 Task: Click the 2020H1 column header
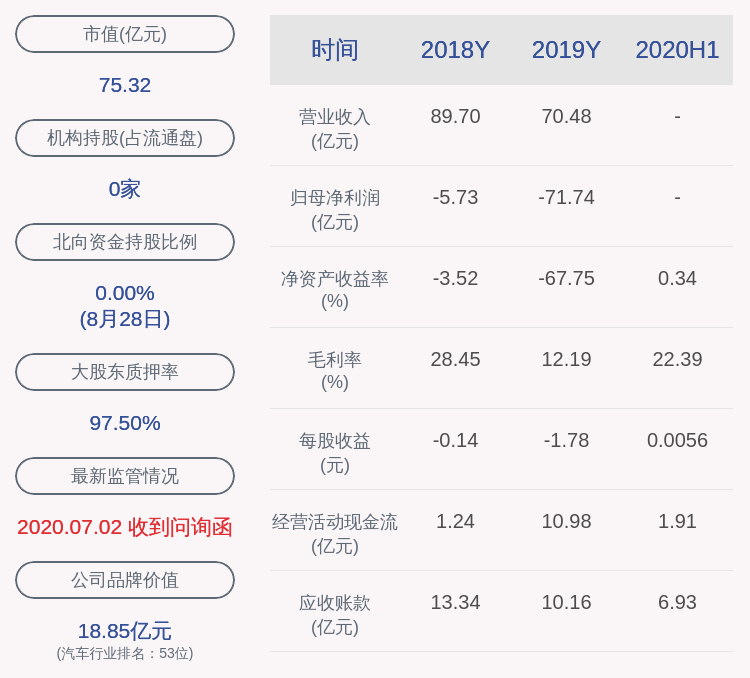tap(677, 50)
